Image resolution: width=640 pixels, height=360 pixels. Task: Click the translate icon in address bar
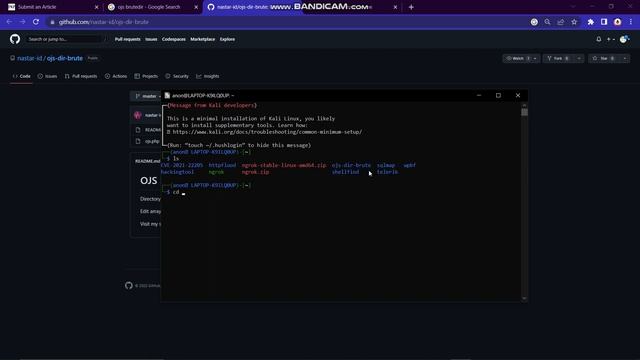534,22
